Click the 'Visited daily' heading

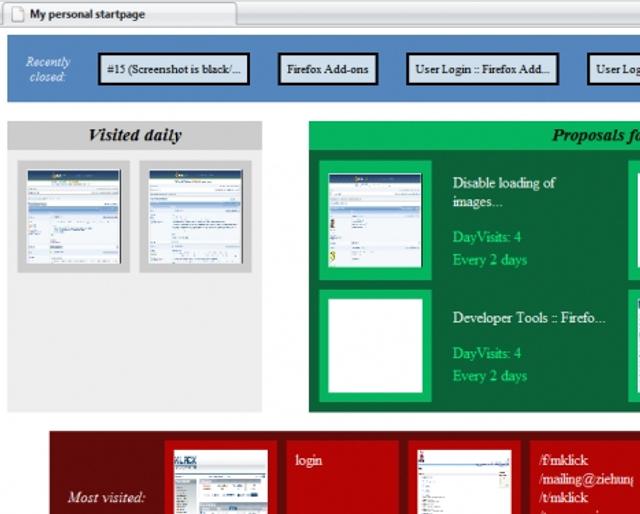tap(135, 135)
